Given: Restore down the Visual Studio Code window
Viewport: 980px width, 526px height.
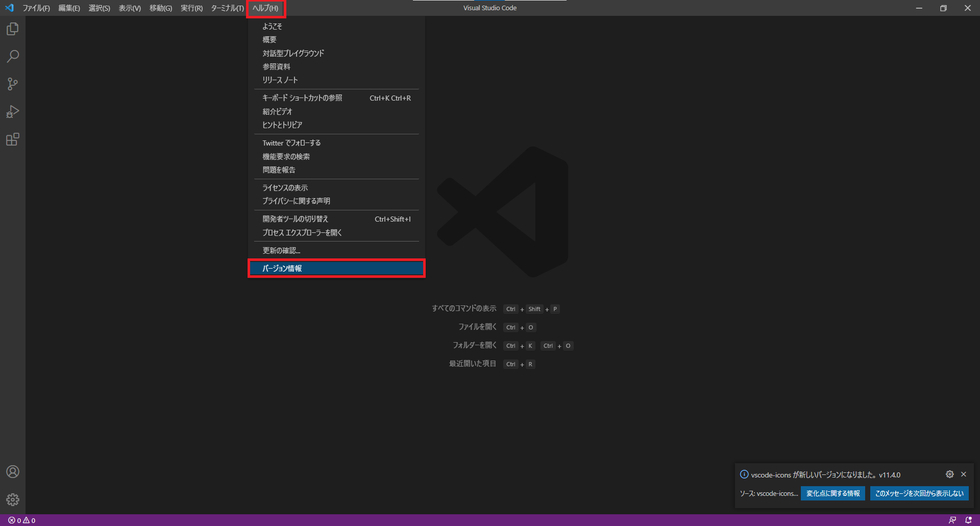Looking at the screenshot, I should point(943,8).
